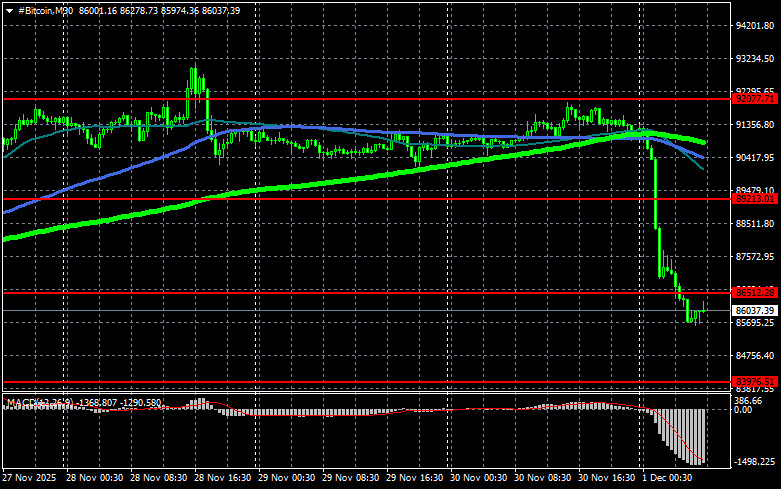Click the MACD scale value 386.66
The width and height of the screenshot is (781, 489).
749,401
